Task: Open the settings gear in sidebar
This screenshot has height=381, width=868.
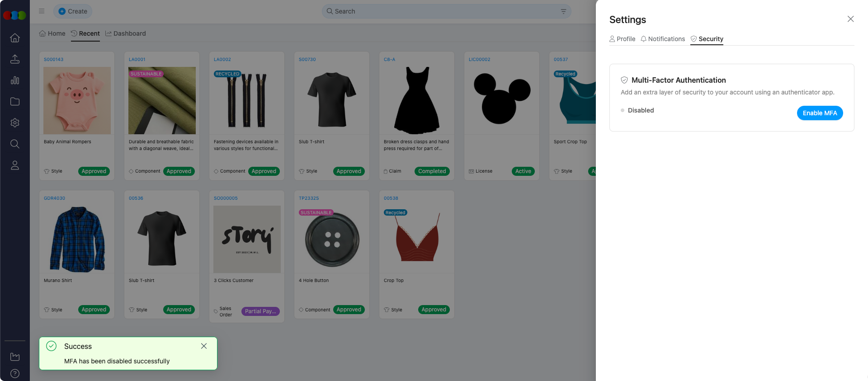Action: point(15,123)
